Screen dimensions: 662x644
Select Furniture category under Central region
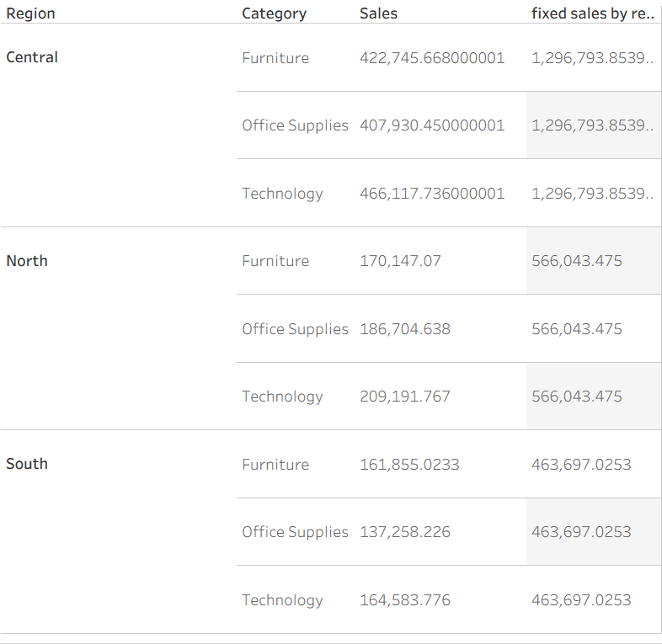pyautogui.click(x=275, y=58)
